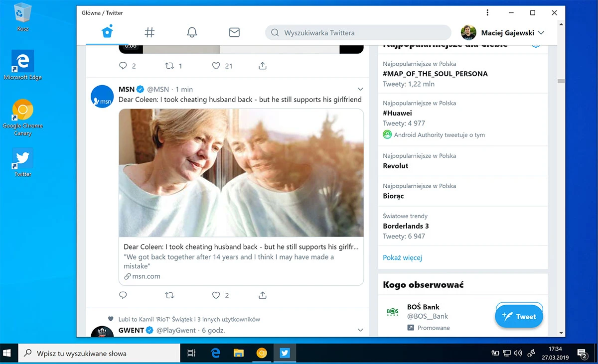
Task: Open the #Huawei trend
Action: click(398, 113)
